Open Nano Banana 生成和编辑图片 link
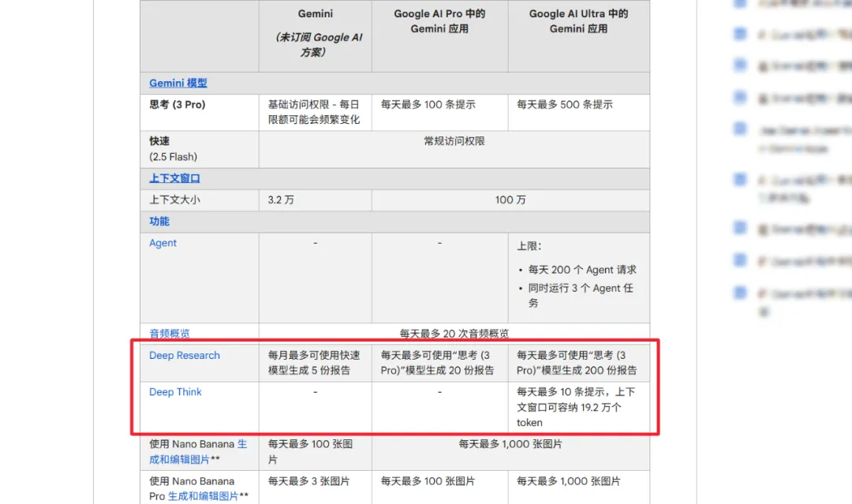852x504 pixels. (198, 451)
